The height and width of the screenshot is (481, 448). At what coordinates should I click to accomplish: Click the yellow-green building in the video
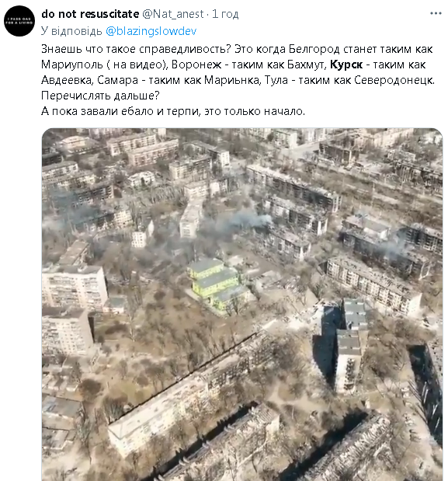[x=216, y=282]
